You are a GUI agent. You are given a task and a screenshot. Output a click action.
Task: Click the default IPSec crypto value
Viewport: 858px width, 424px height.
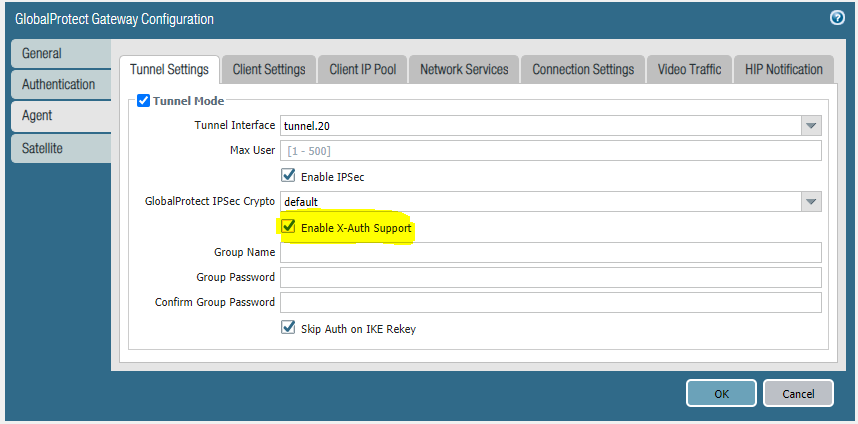pyautogui.click(x=301, y=202)
